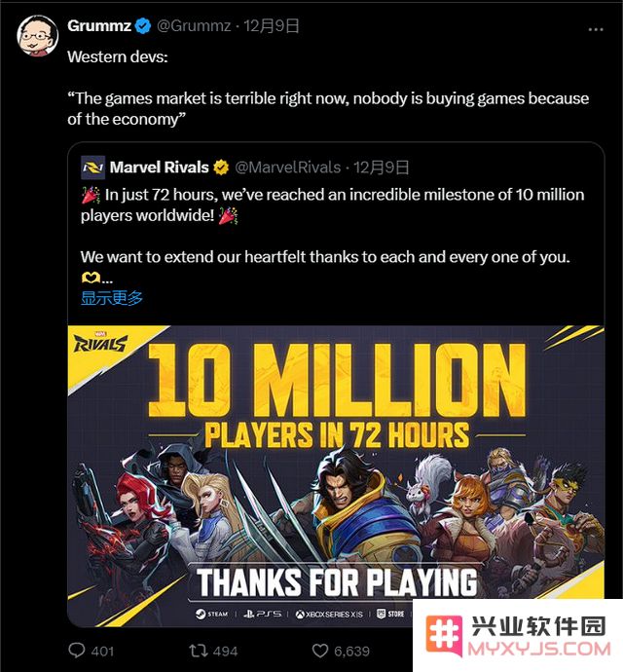Click the reply speech bubble icon
623x672 pixels.
(77, 651)
